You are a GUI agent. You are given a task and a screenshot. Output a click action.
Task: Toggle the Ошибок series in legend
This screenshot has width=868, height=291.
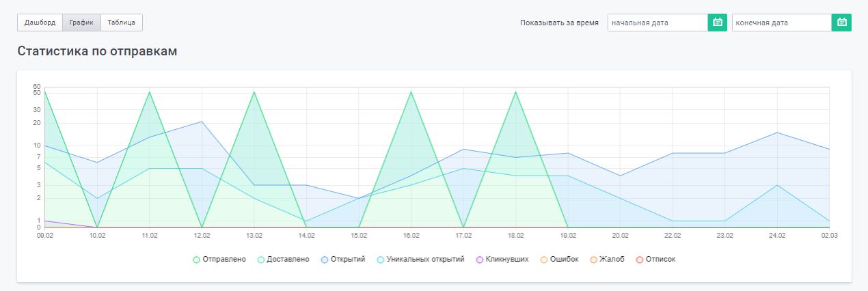[558, 260]
